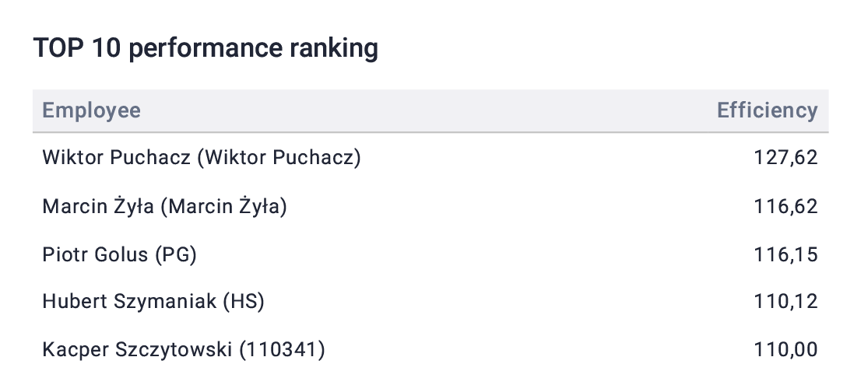Sort by the Efficiency column header
The width and height of the screenshot is (868, 385).
click(768, 110)
